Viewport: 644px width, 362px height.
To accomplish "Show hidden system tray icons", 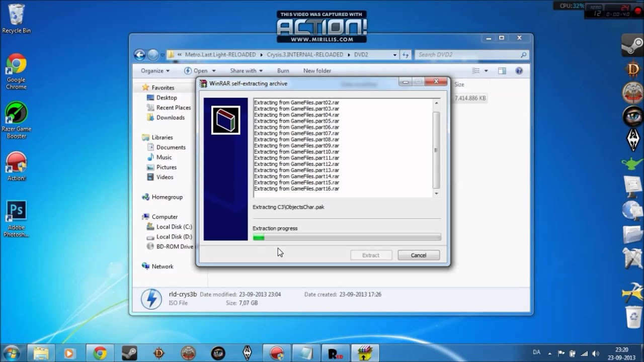I will click(550, 353).
